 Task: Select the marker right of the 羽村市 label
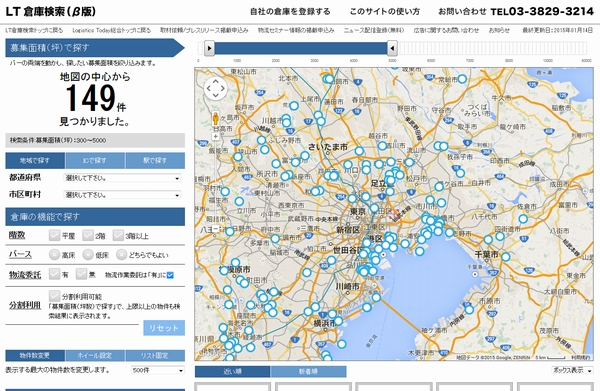(x=225, y=191)
